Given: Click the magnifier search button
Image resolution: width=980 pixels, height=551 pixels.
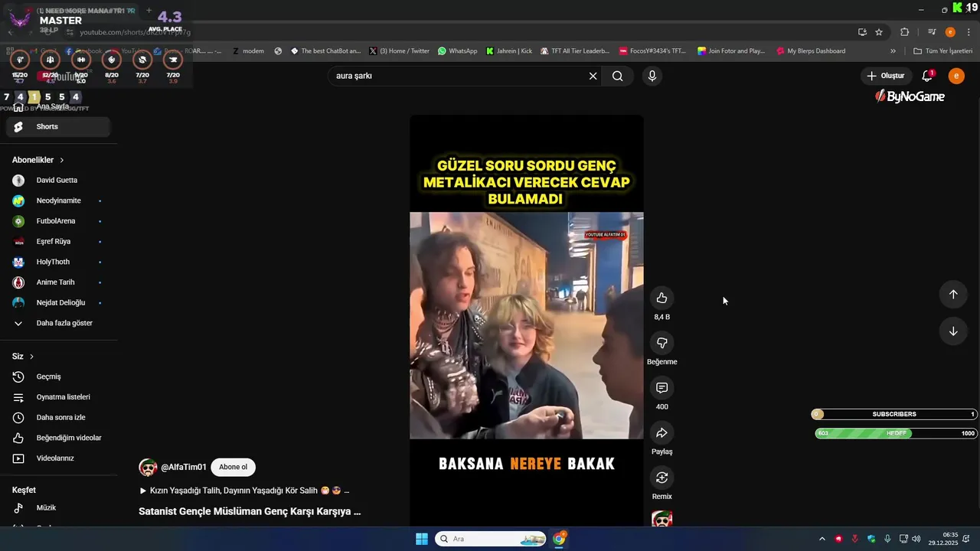Looking at the screenshot, I should 617,76.
